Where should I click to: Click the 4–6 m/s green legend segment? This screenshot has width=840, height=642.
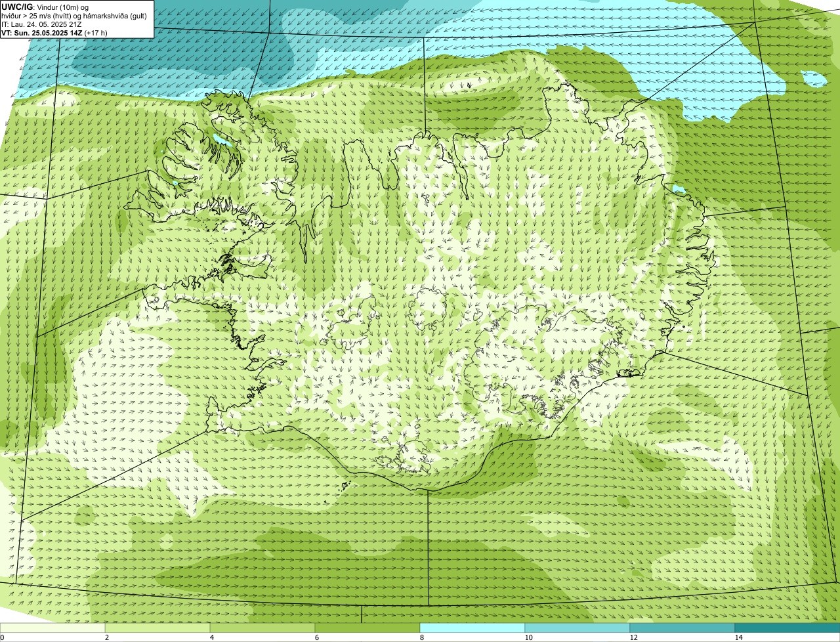[262, 628]
